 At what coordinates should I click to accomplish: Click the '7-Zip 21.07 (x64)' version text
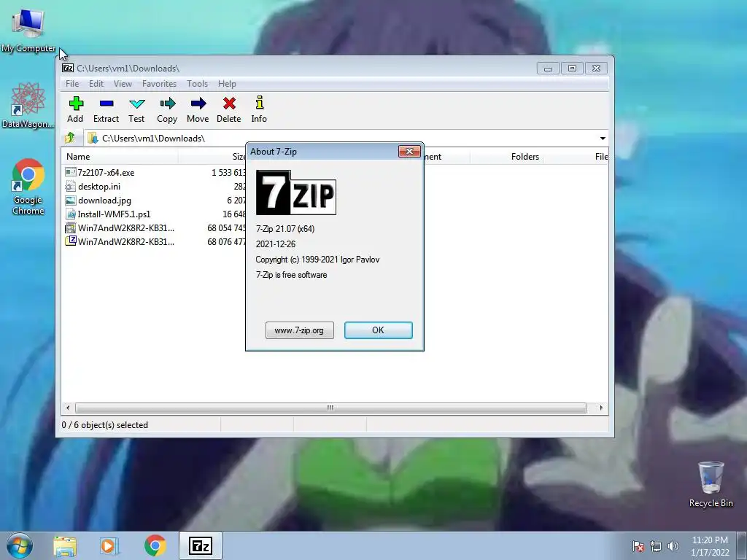tap(285, 228)
